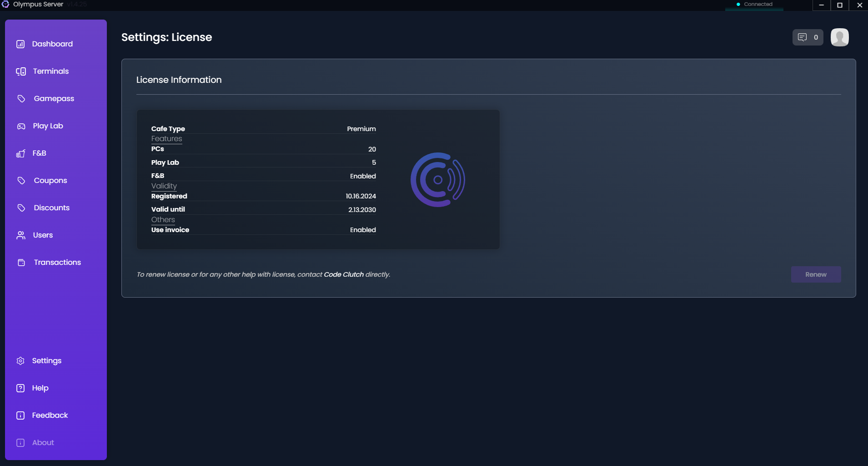
Task: View the About page
Action: (x=43, y=442)
